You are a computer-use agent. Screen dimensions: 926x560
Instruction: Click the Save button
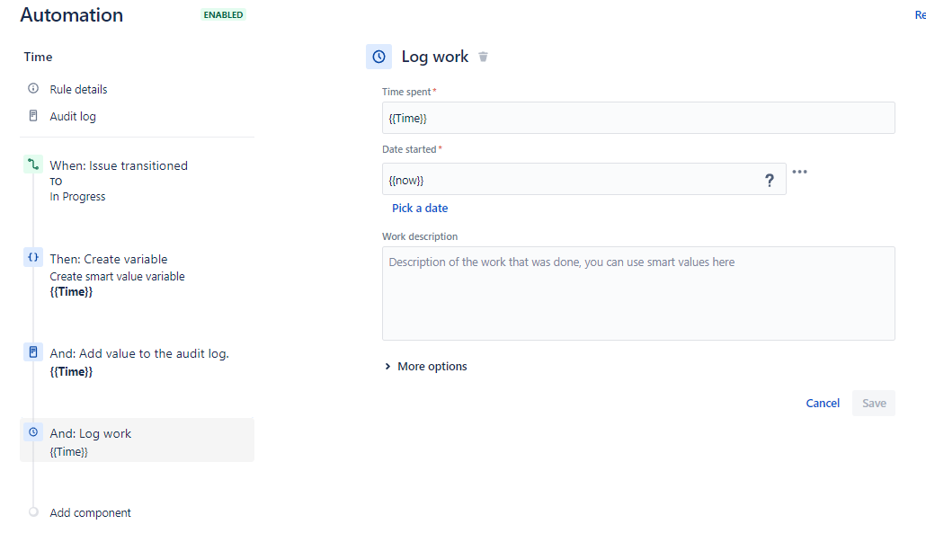(873, 403)
